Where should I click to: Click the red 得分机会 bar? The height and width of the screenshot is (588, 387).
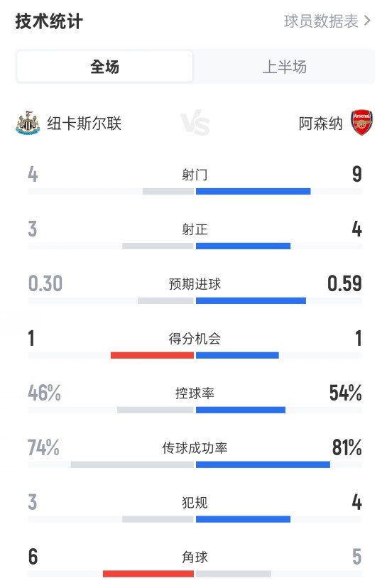click(152, 355)
